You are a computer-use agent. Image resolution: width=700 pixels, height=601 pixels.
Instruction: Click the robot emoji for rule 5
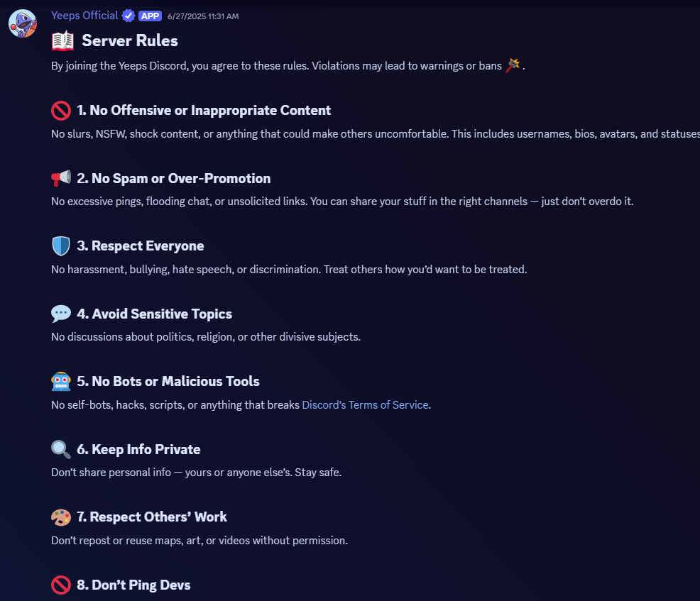(x=61, y=382)
